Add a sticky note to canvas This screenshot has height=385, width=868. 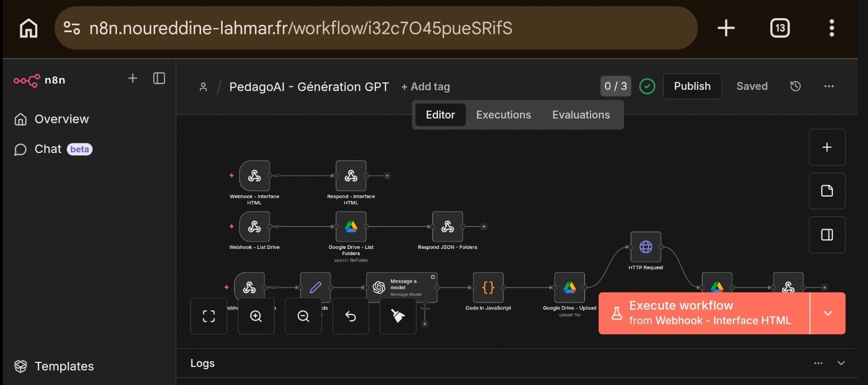827,191
